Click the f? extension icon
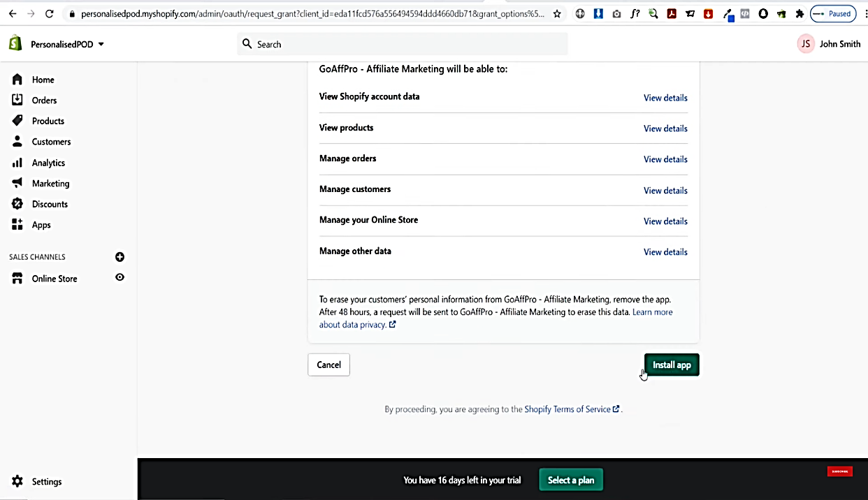Image resolution: width=868 pixels, height=500 pixels. pos(635,13)
